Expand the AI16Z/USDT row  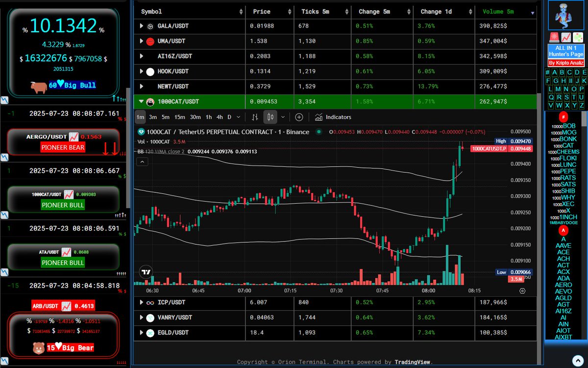click(x=142, y=56)
